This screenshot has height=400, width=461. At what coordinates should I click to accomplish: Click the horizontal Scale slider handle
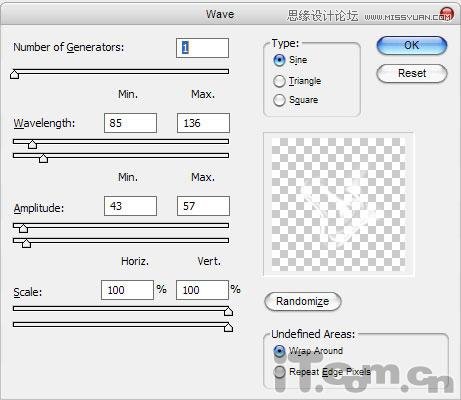tap(228, 311)
